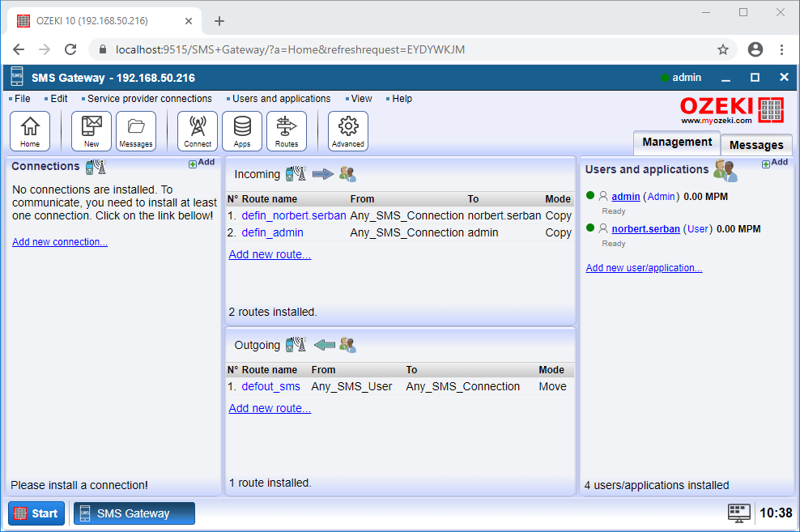800x532 pixels.
Task: Click Add in Users and applications header
Action: tap(775, 163)
